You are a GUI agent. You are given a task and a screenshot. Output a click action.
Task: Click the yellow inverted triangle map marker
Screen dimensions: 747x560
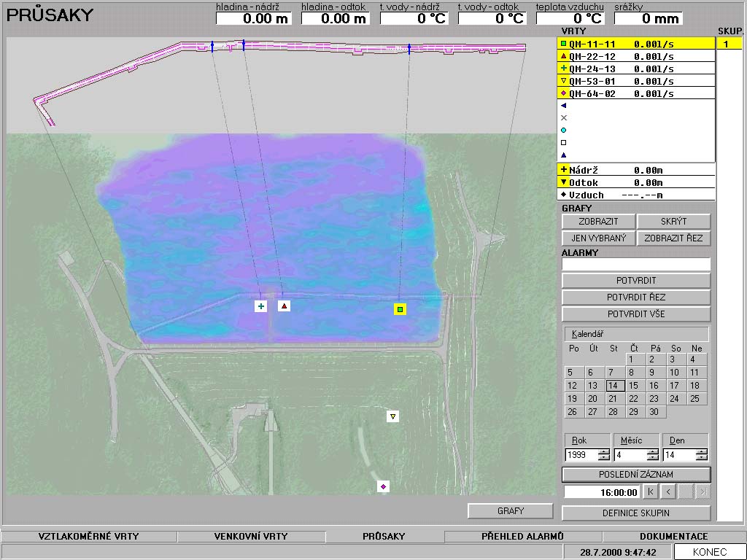(x=393, y=416)
